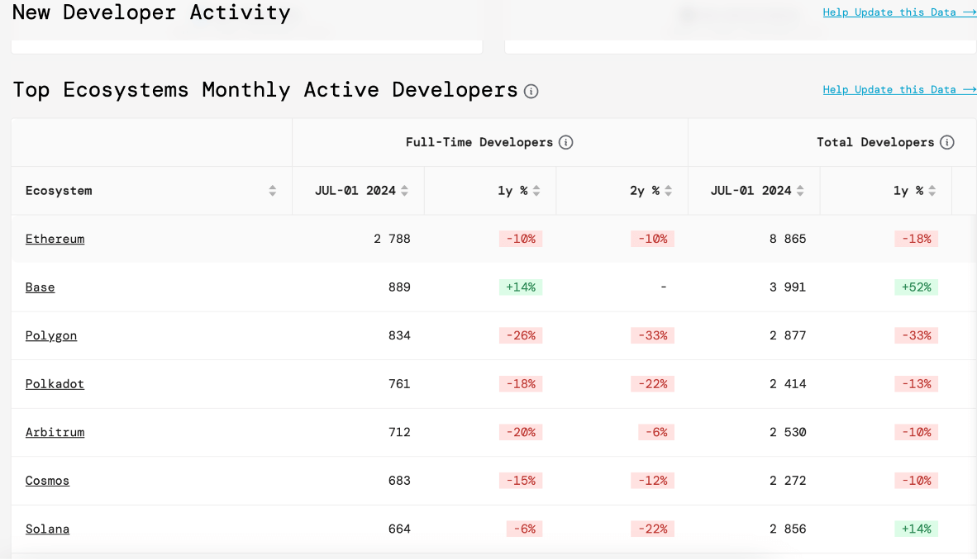Click info icon next to Full-Time Developers

pyautogui.click(x=565, y=142)
